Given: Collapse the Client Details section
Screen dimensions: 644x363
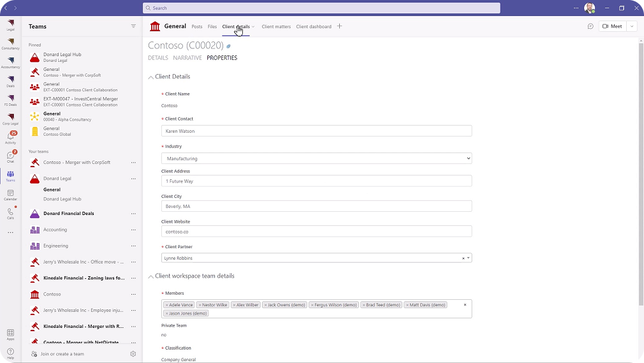Looking at the screenshot, I should (x=150, y=77).
